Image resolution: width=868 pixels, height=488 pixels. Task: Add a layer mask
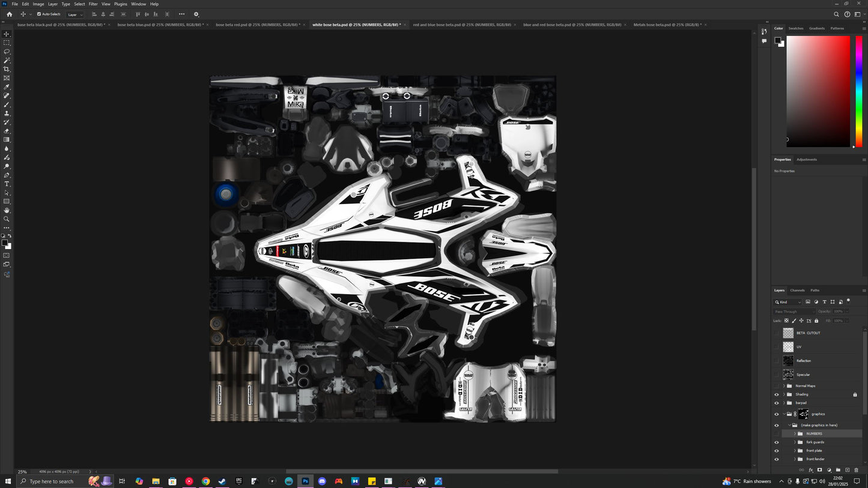pyautogui.click(x=819, y=470)
